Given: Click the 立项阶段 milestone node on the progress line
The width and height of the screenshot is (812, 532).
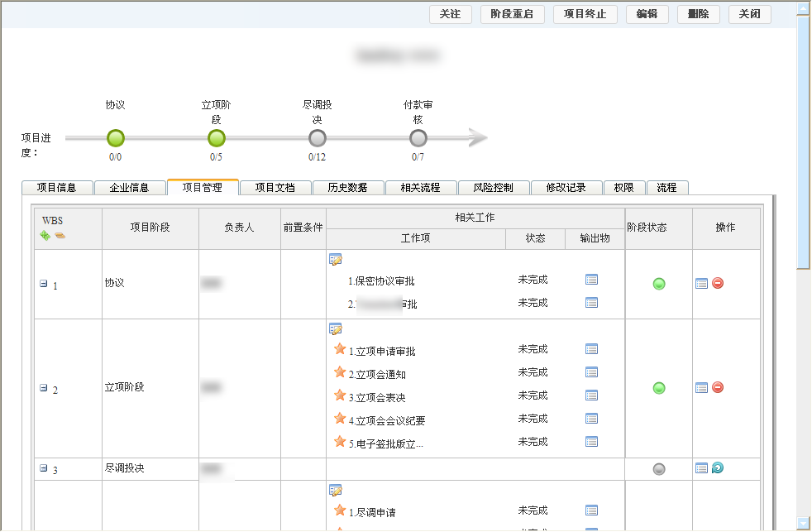Looking at the screenshot, I should point(217,138).
